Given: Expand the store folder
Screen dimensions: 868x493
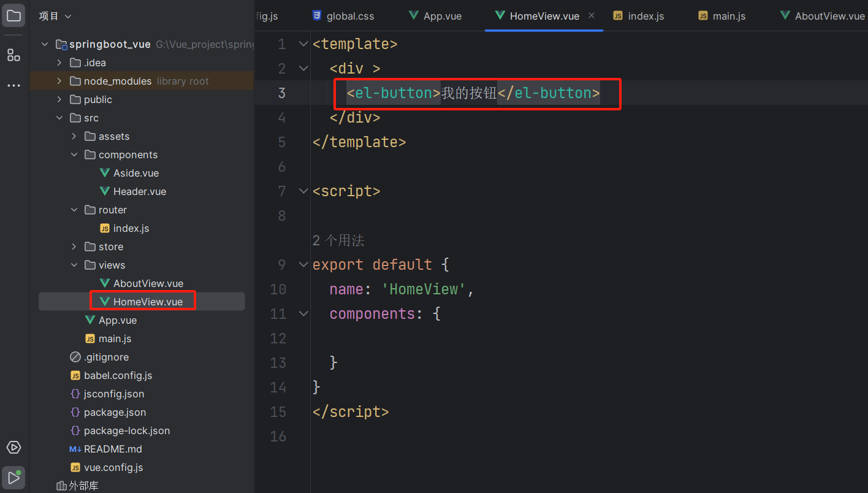Looking at the screenshot, I should tap(74, 246).
